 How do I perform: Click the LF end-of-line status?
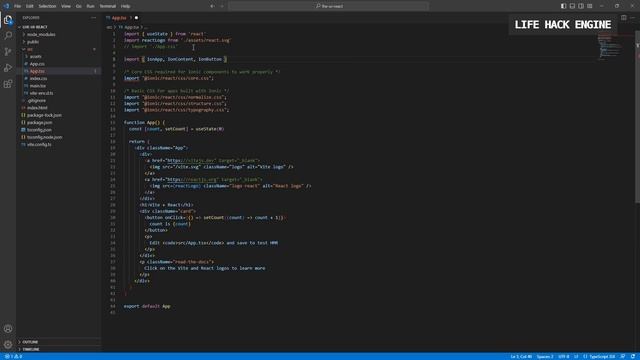tap(576, 356)
